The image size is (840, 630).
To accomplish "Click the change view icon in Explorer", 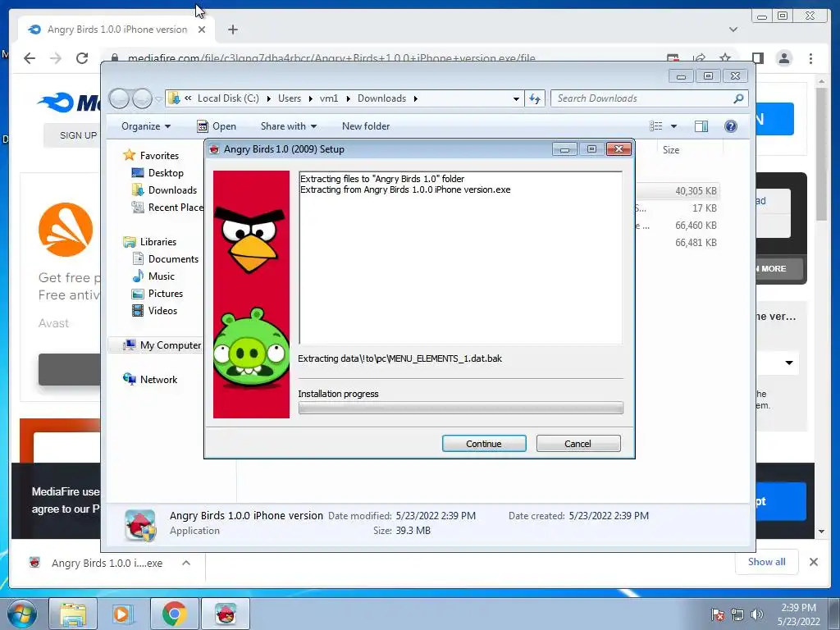I will (x=656, y=126).
